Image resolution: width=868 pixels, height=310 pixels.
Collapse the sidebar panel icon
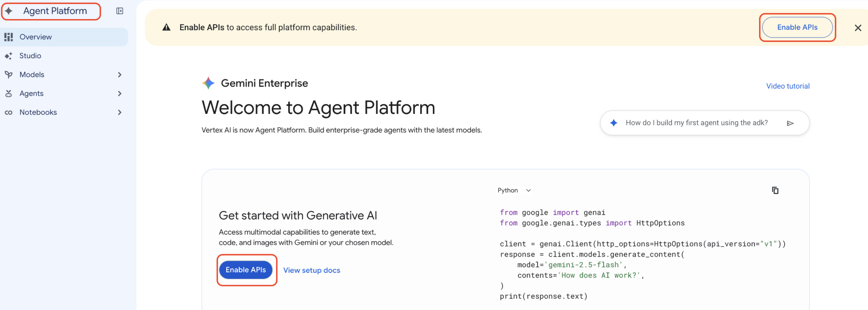point(120,11)
